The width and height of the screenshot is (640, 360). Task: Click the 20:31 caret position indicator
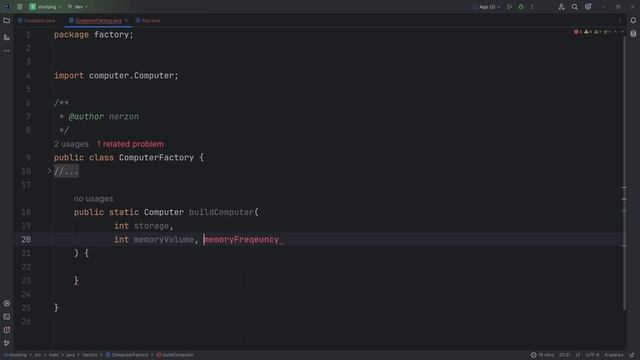pyautogui.click(x=564, y=355)
